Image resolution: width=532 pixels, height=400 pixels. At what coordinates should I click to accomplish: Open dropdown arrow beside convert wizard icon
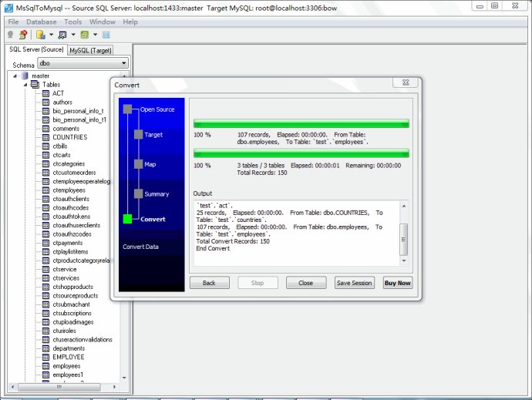[x=51, y=35]
